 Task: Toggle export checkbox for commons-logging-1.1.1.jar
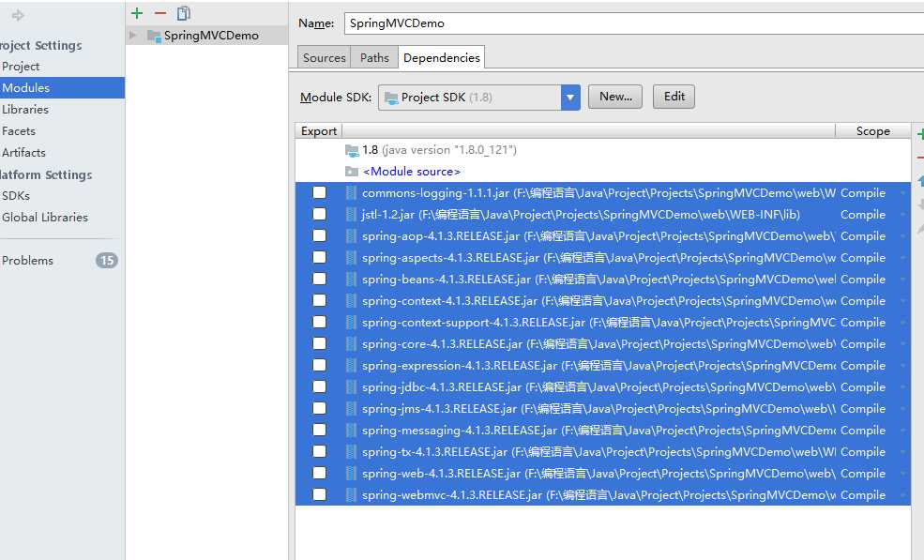coord(319,192)
